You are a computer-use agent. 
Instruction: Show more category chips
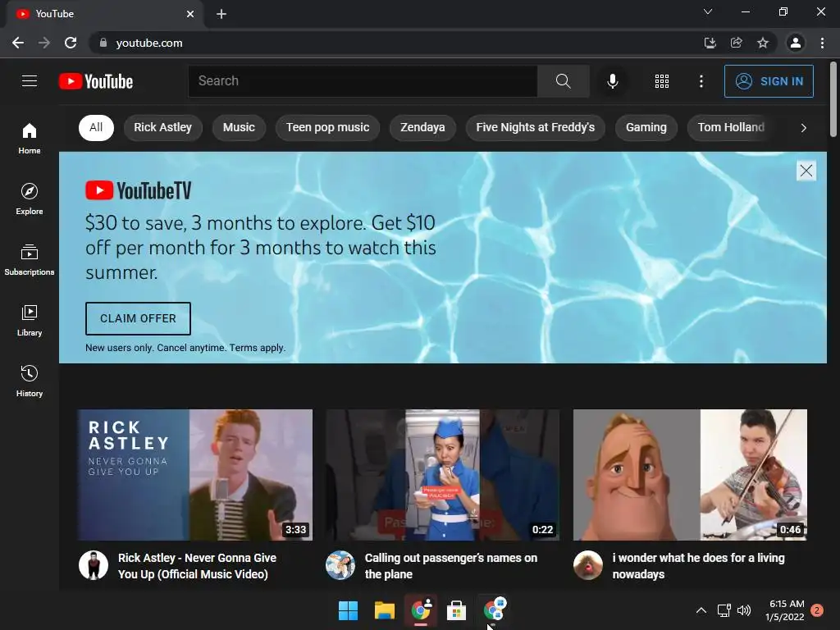click(x=803, y=127)
